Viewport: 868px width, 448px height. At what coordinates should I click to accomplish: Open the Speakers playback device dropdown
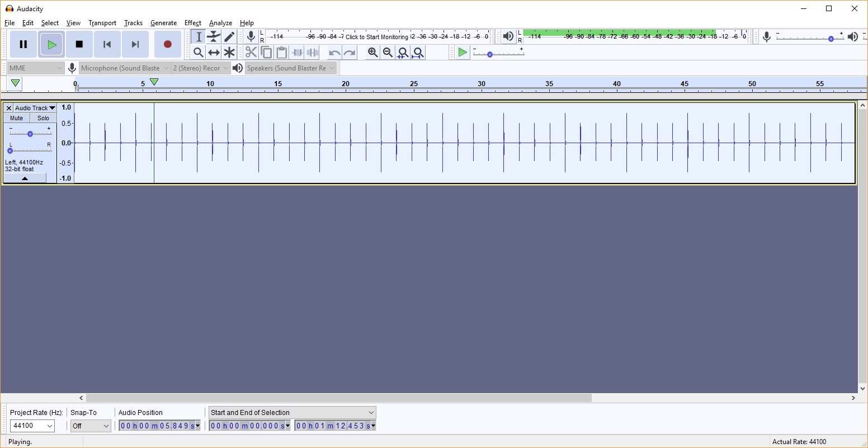tap(291, 68)
